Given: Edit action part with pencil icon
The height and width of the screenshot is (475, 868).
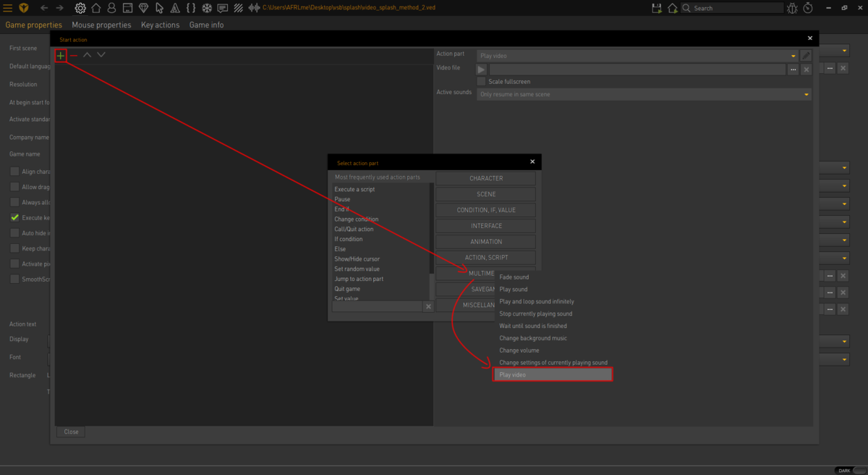Looking at the screenshot, I should (806, 56).
